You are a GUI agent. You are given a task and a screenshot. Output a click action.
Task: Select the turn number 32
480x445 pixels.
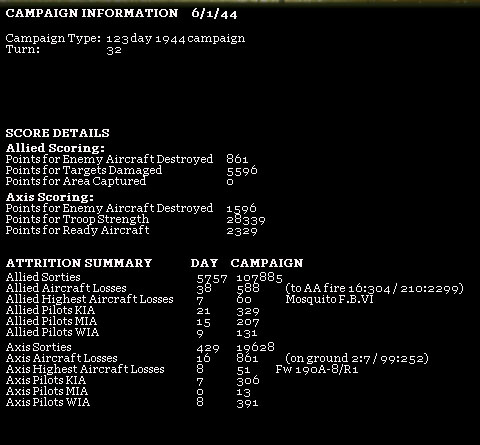(x=114, y=50)
